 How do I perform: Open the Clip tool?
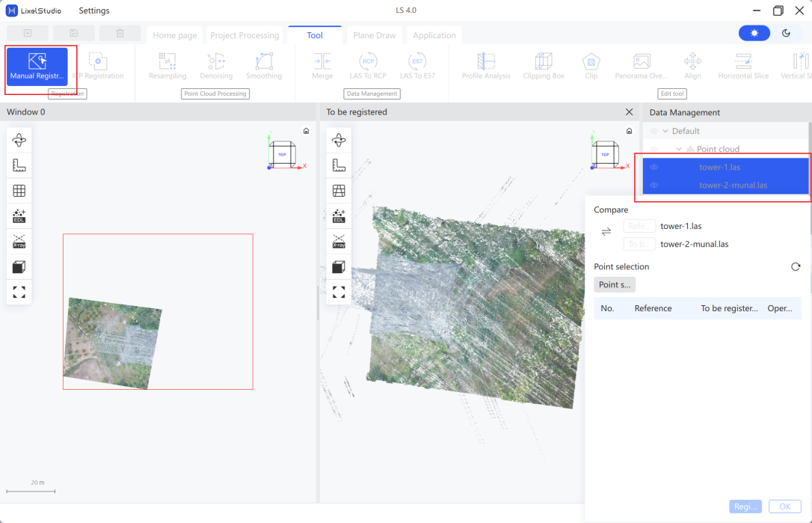[x=591, y=67]
